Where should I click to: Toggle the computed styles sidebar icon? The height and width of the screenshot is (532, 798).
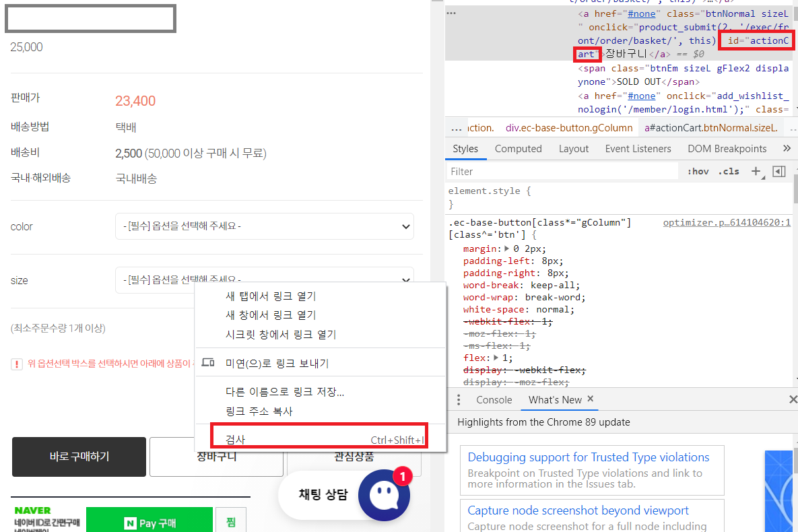tap(778, 172)
